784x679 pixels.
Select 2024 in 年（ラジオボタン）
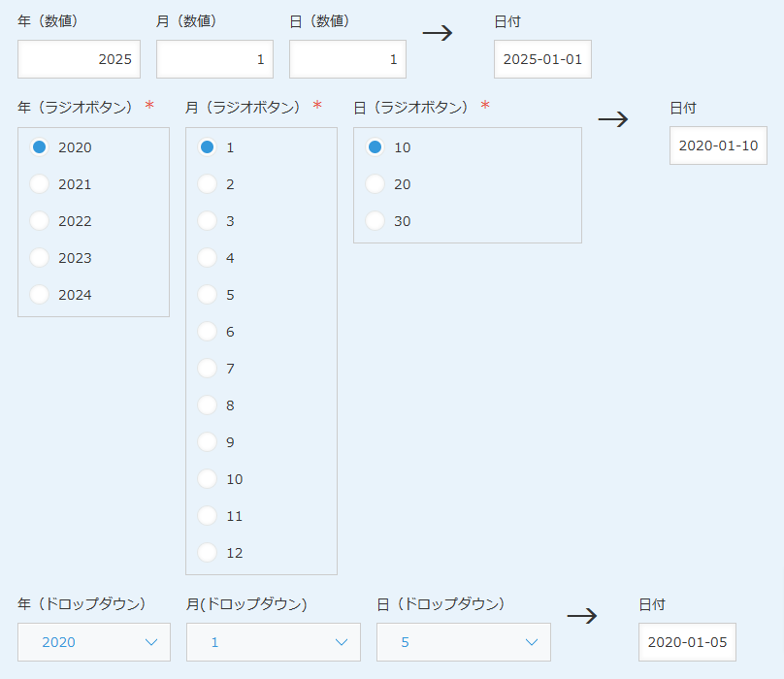pyautogui.click(x=40, y=295)
